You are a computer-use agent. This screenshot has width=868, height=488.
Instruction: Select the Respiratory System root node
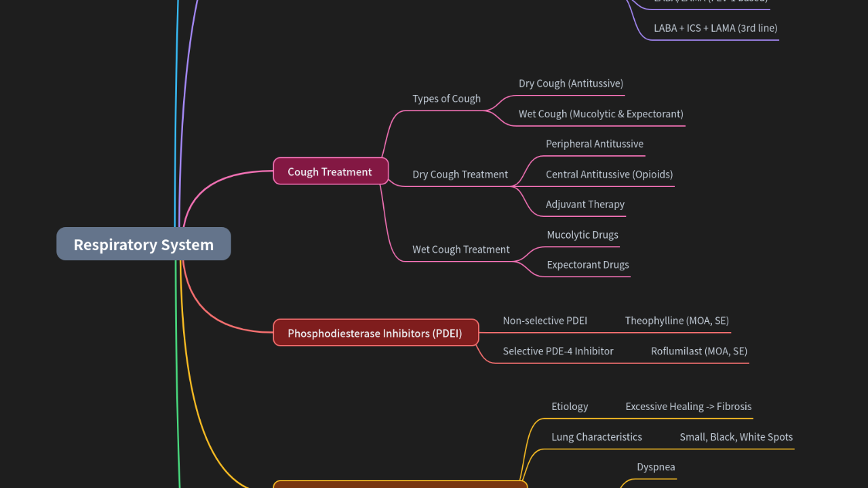(x=143, y=244)
